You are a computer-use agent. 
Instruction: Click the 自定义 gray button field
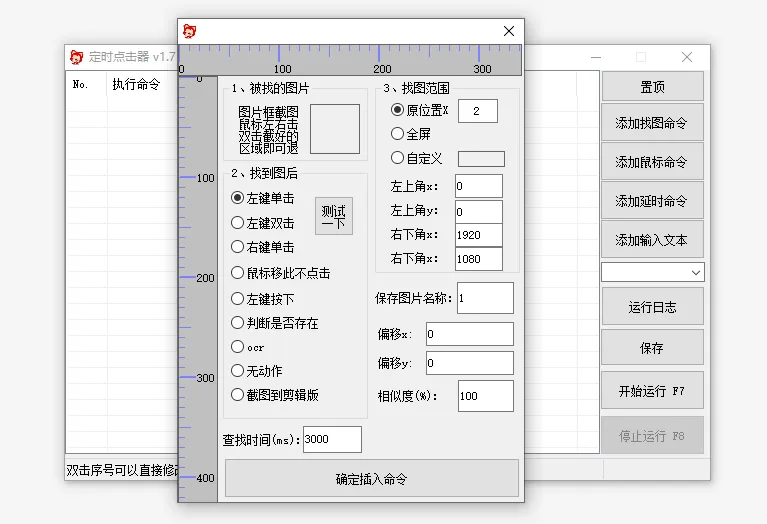481,159
